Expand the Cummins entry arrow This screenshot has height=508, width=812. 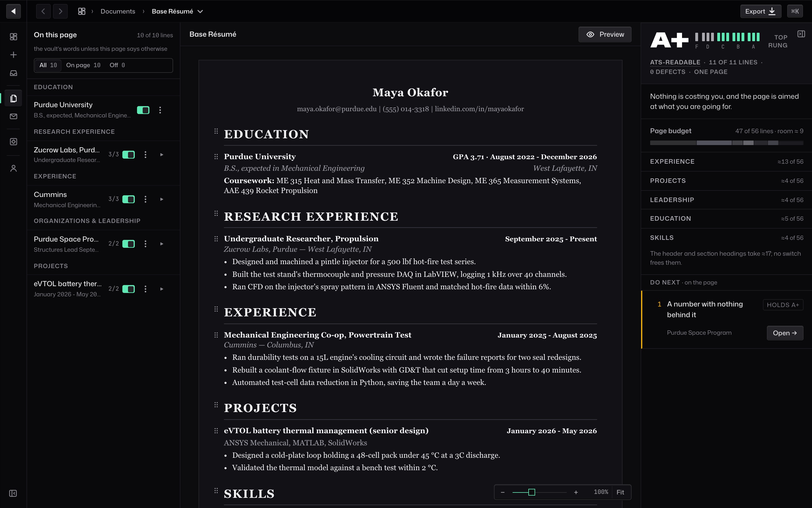tap(162, 199)
